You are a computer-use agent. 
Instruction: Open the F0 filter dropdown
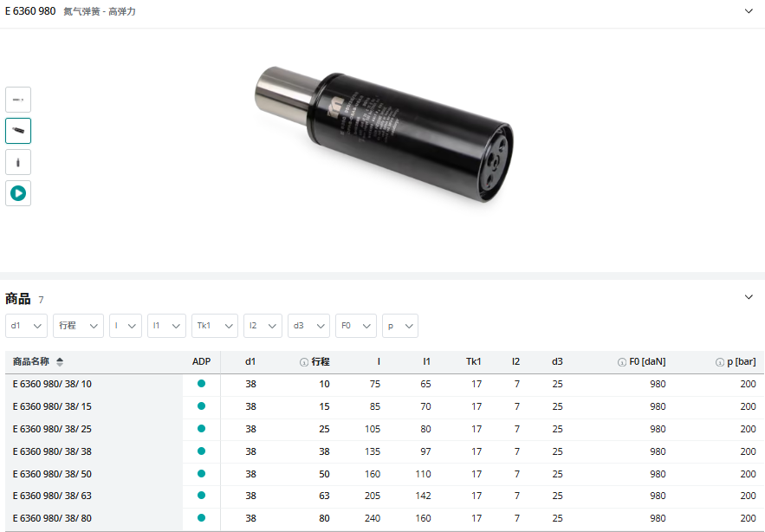tap(356, 326)
